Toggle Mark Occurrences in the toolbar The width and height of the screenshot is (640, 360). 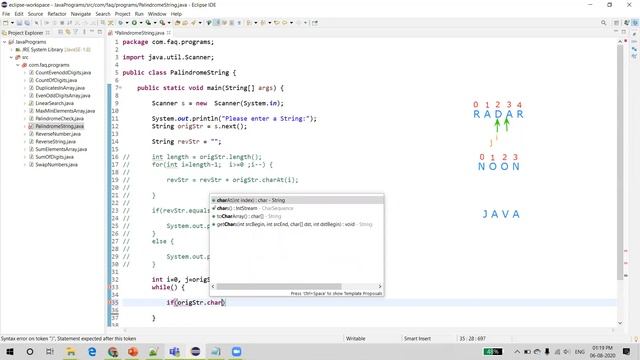point(217,23)
